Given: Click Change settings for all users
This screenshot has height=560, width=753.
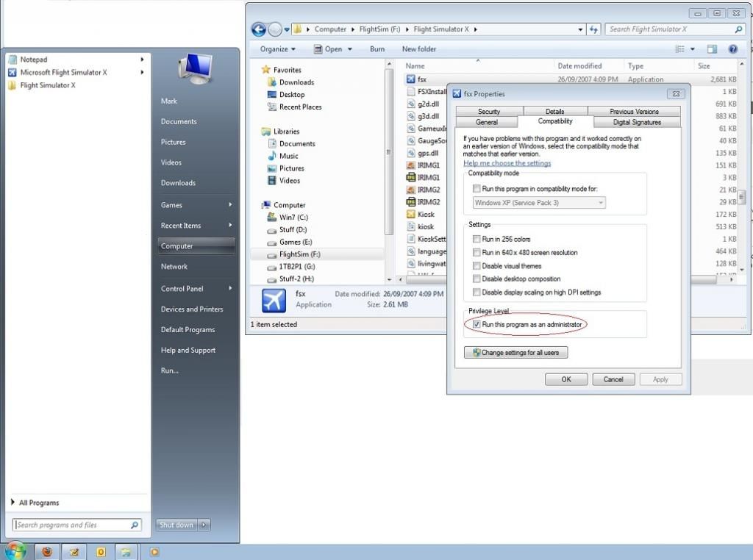Looking at the screenshot, I should pyautogui.click(x=515, y=353).
